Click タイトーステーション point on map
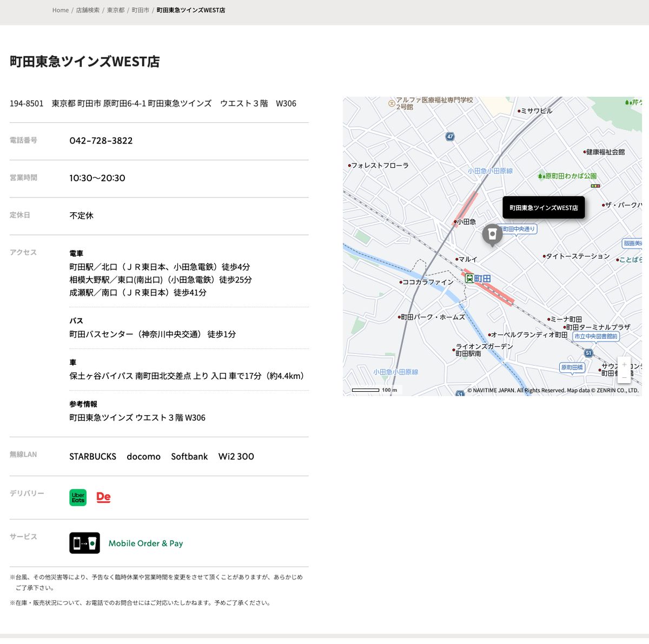 click(x=577, y=256)
